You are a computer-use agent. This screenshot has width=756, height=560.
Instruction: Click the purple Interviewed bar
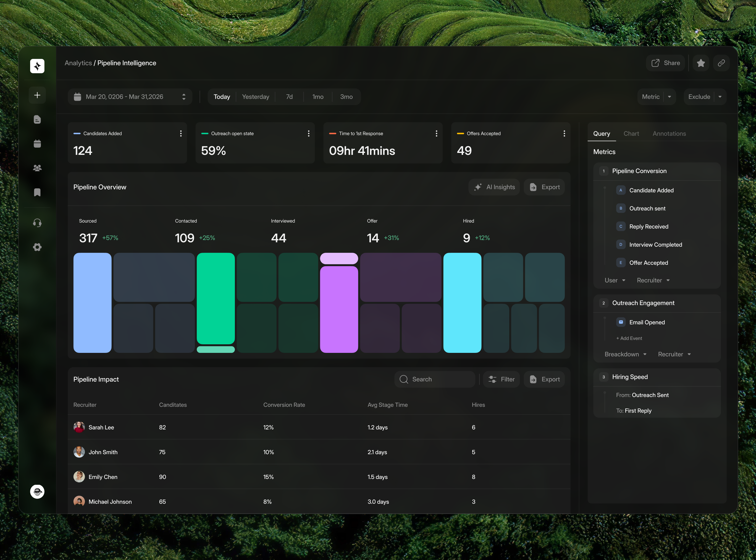339,309
